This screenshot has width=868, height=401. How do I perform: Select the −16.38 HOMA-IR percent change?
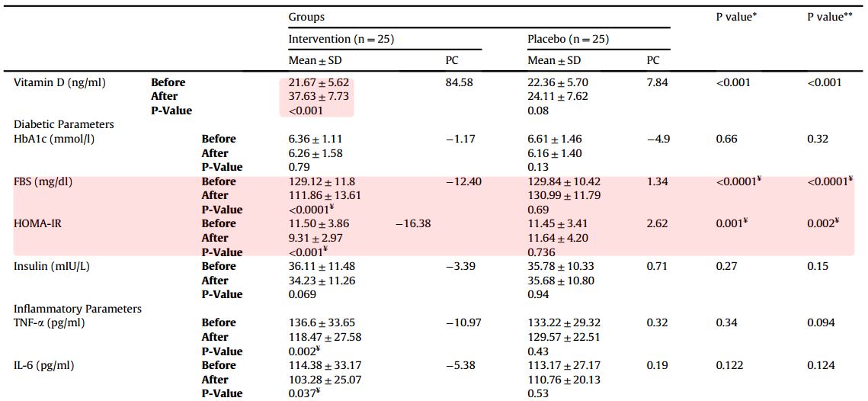tap(414, 223)
